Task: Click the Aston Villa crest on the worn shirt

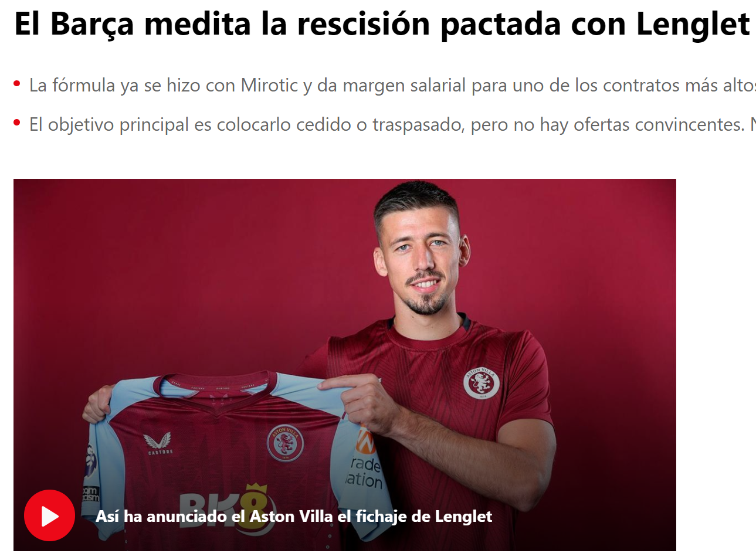Action: [481, 383]
